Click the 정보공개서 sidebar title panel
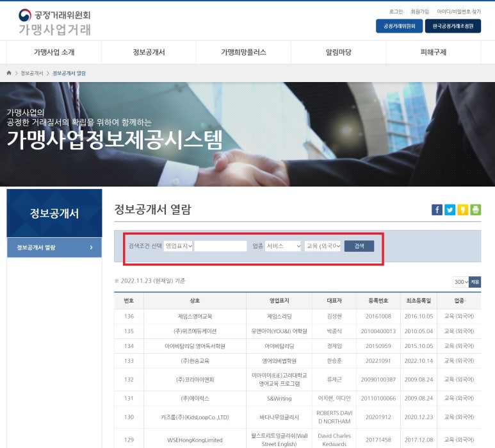Screen dimensions: 495x448 point(54,213)
